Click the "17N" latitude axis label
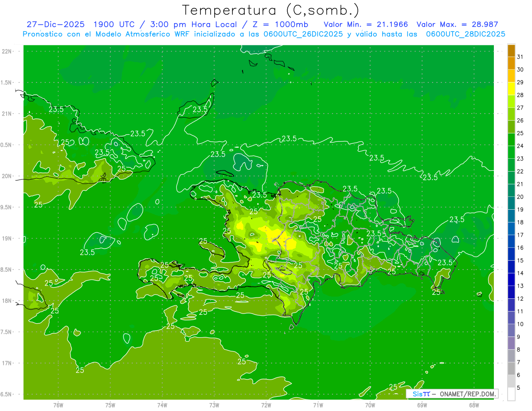This screenshot has width=532, height=411. pos(7,363)
